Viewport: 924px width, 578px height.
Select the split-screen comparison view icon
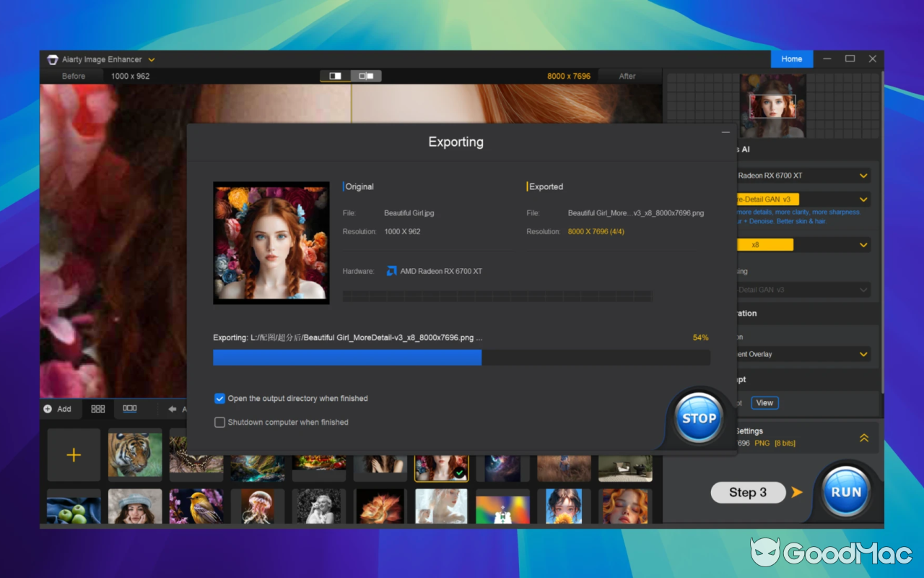[334, 75]
